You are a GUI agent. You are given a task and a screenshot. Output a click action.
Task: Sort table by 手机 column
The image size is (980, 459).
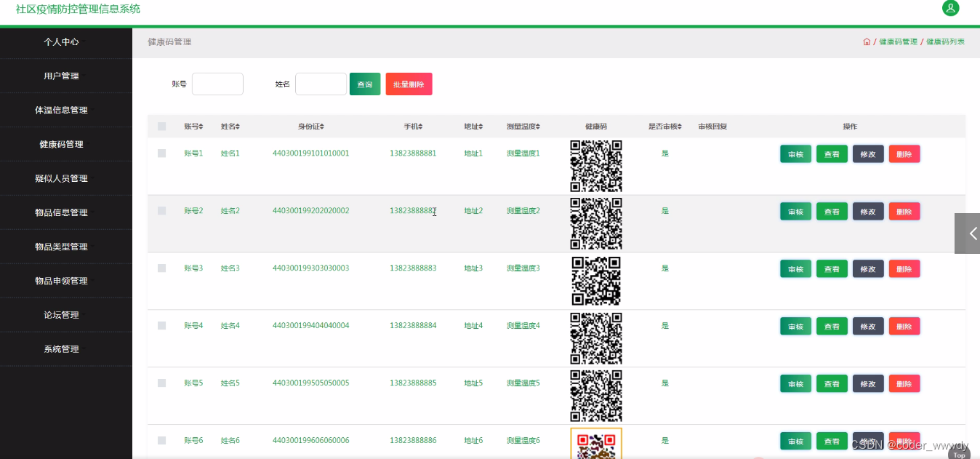click(x=413, y=127)
